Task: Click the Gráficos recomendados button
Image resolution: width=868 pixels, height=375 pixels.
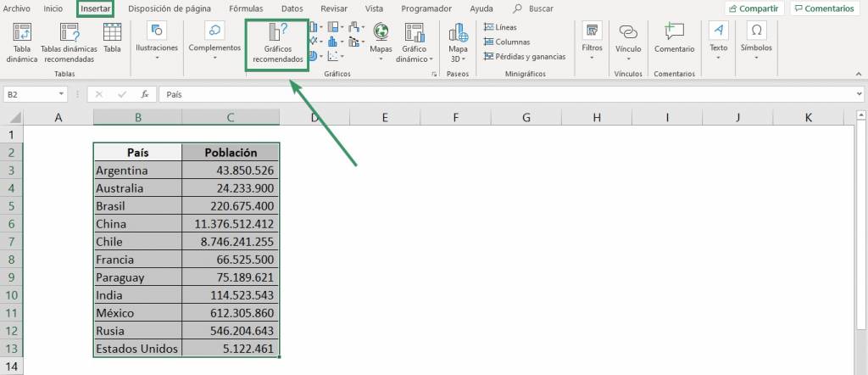Action: click(277, 44)
